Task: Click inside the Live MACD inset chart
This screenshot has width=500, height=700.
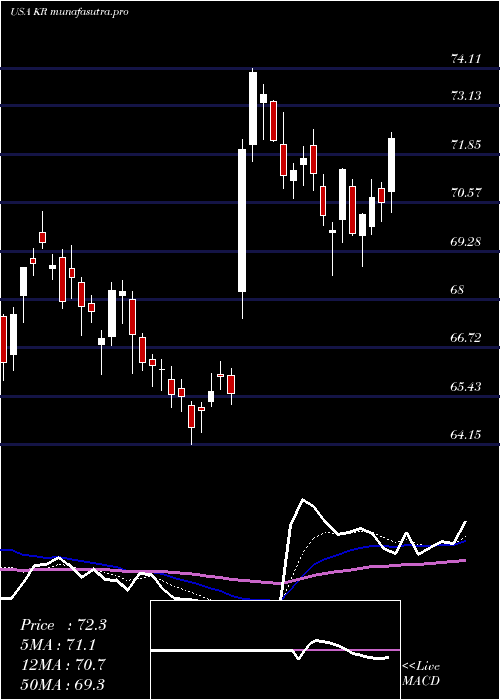Action: click(275, 650)
